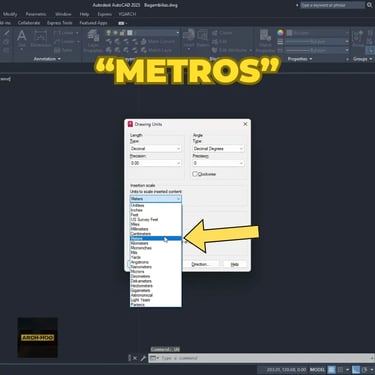Toggle the Clockwise checkbox
This screenshot has height=375, width=375.
[x=195, y=174]
